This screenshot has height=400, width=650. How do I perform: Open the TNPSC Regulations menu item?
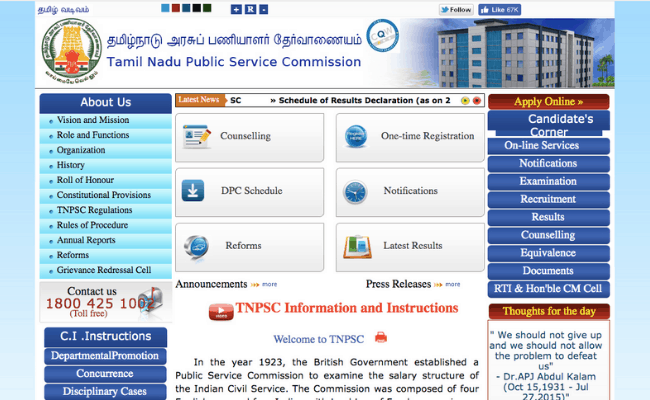pos(94,210)
